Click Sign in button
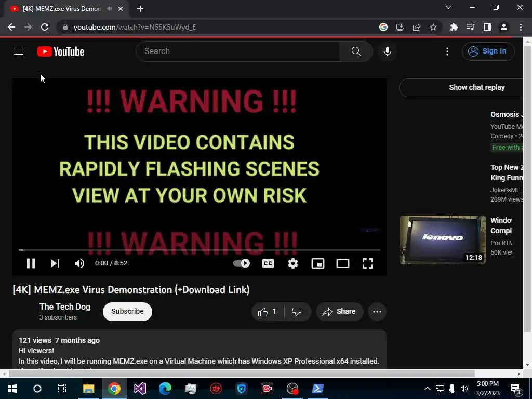This screenshot has height=399, width=532. tap(488, 51)
